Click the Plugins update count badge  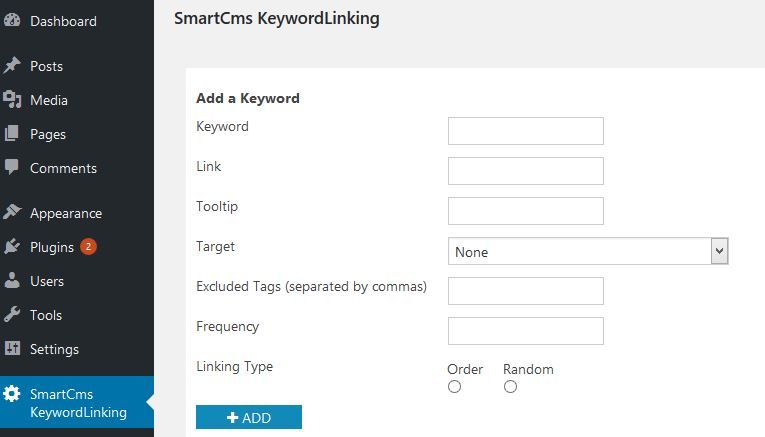coord(88,247)
